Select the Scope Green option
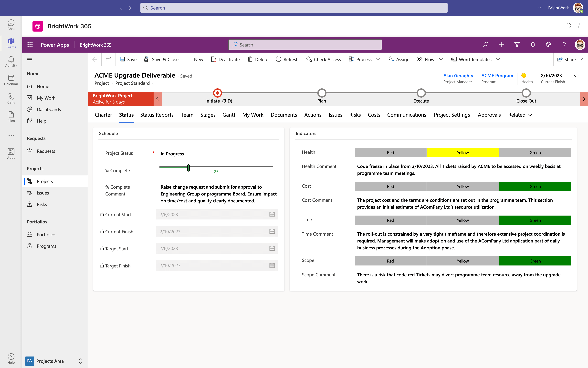This screenshot has height=368, width=588. point(535,261)
